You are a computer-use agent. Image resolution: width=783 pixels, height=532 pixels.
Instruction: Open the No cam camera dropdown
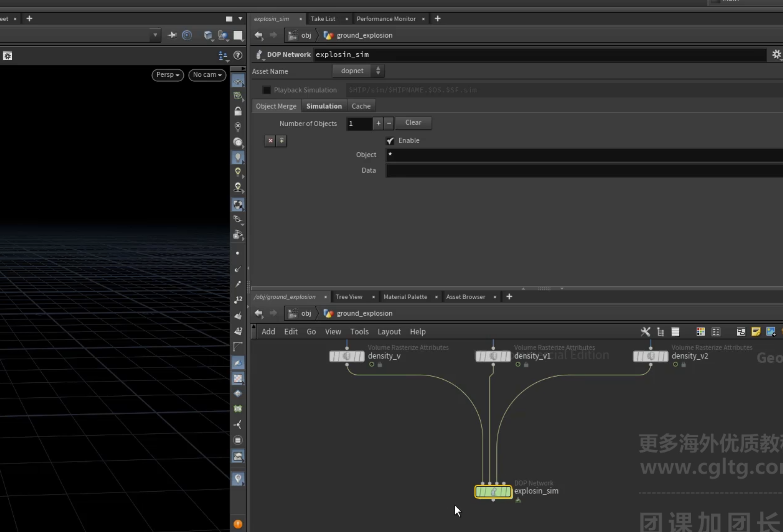click(x=207, y=75)
